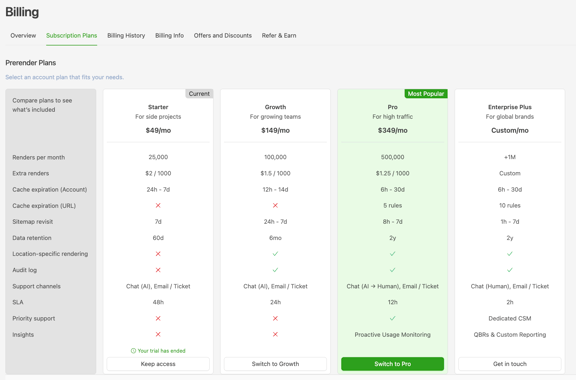This screenshot has height=380, width=576.
Task: Click the $149/mo price
Action: 275,130
